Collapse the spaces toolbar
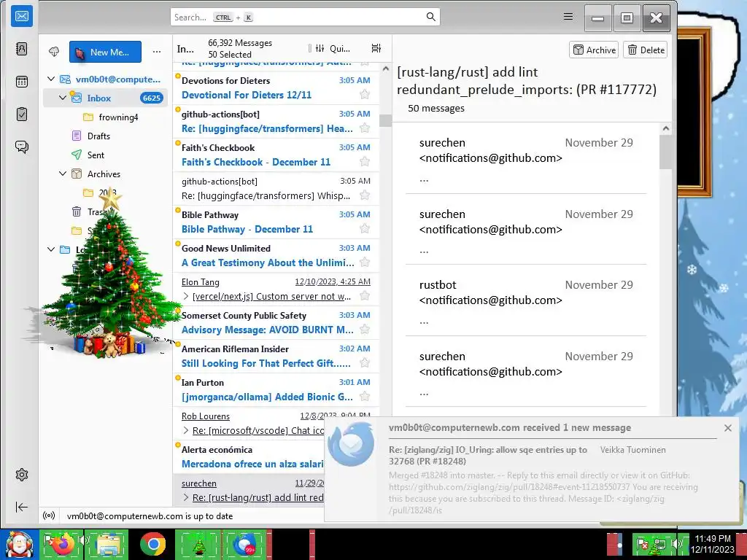This screenshot has width=747, height=560. click(22, 507)
